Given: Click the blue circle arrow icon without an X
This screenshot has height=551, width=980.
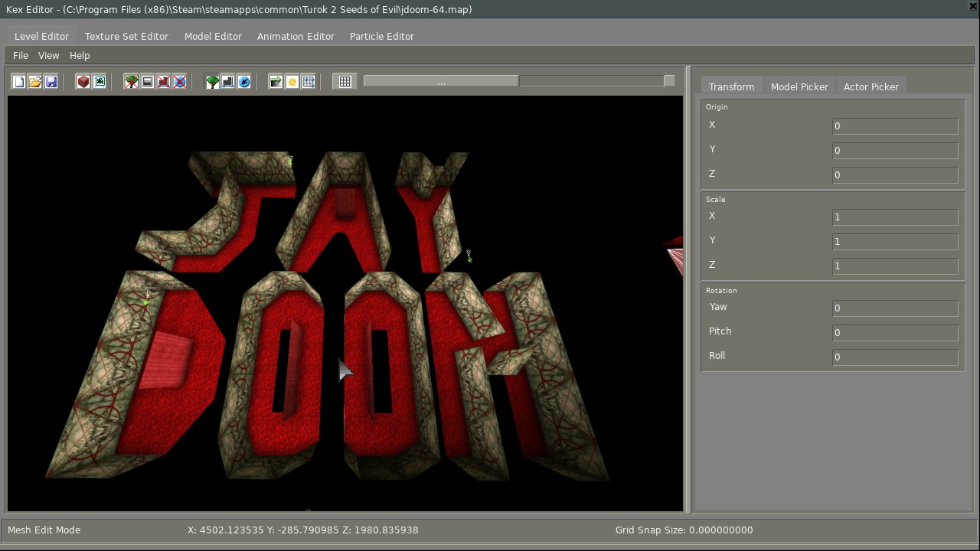Looking at the screenshot, I should pos(244,82).
